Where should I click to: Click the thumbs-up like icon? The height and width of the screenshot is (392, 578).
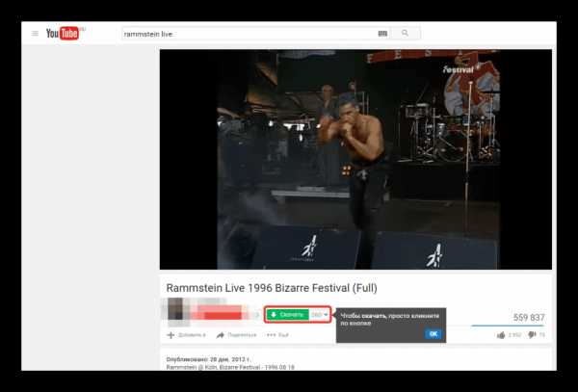coord(501,335)
